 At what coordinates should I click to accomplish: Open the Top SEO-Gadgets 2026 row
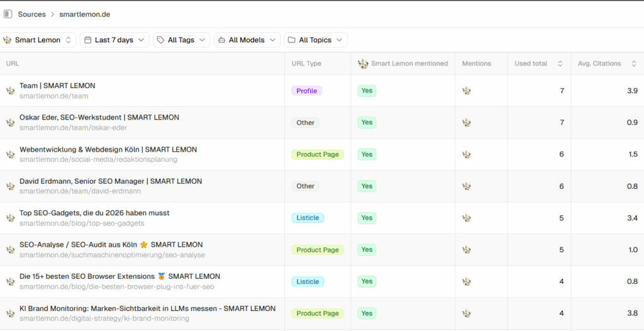tap(322, 218)
